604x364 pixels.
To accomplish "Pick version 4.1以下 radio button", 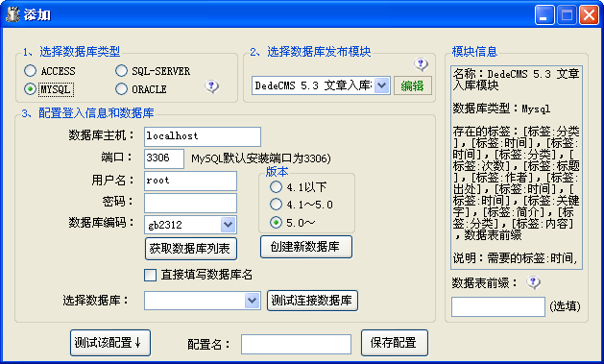I will coord(276,187).
